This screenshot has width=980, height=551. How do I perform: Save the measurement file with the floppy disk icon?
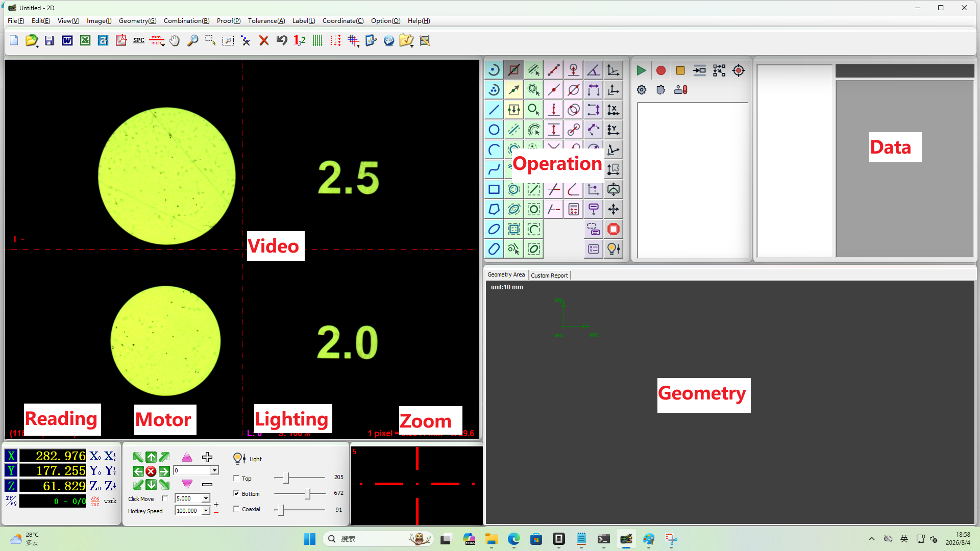point(50,40)
